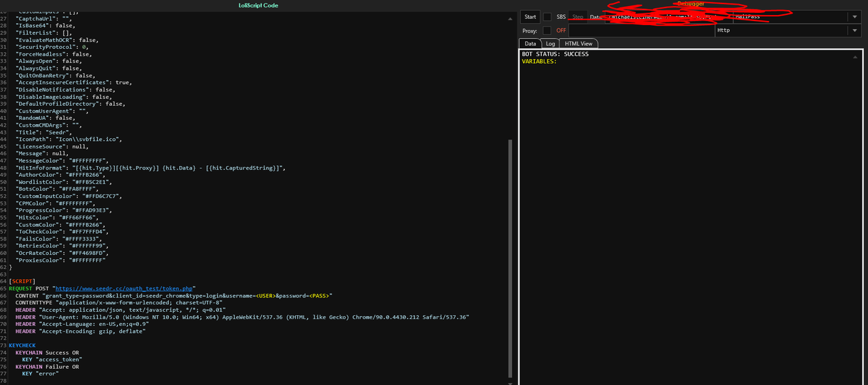Toggle the SBS step-by-step checkbox
Image resolution: width=868 pixels, height=385 pixels.
[x=547, y=17]
